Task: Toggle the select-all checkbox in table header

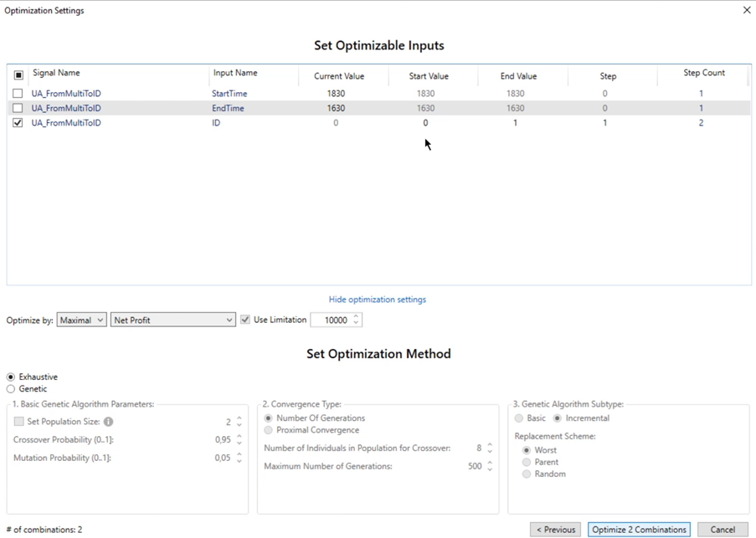Action: pos(18,74)
